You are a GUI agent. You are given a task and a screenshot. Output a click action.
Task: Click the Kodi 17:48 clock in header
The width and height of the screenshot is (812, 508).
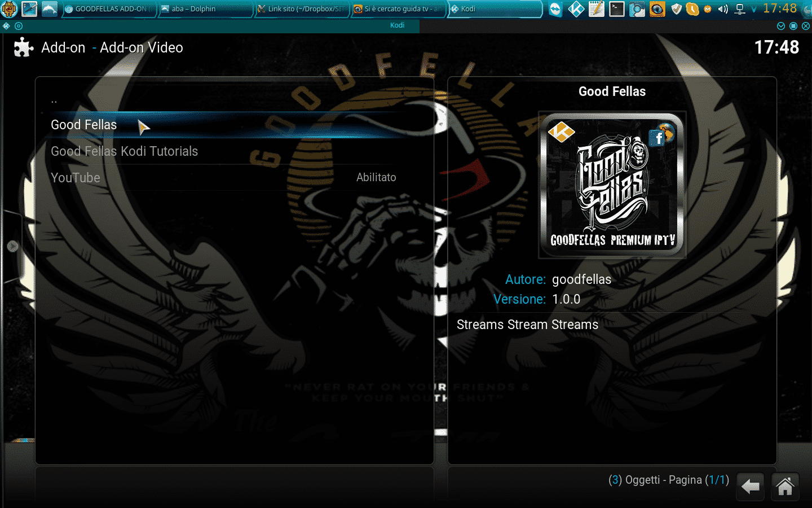point(776,47)
